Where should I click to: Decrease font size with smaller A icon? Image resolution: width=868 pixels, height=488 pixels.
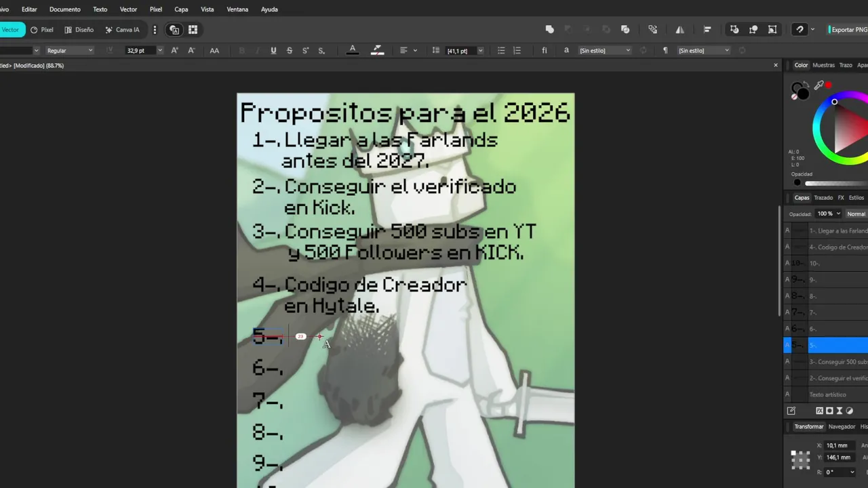pyautogui.click(x=191, y=50)
